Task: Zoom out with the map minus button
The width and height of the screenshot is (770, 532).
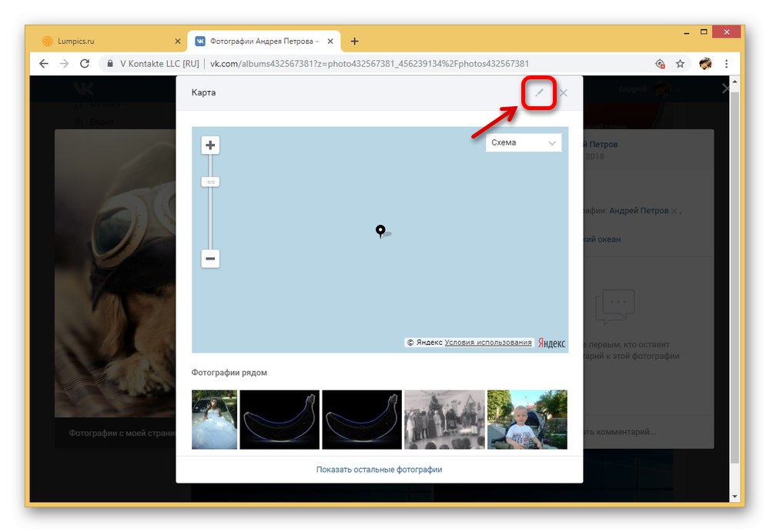Action: (x=210, y=259)
